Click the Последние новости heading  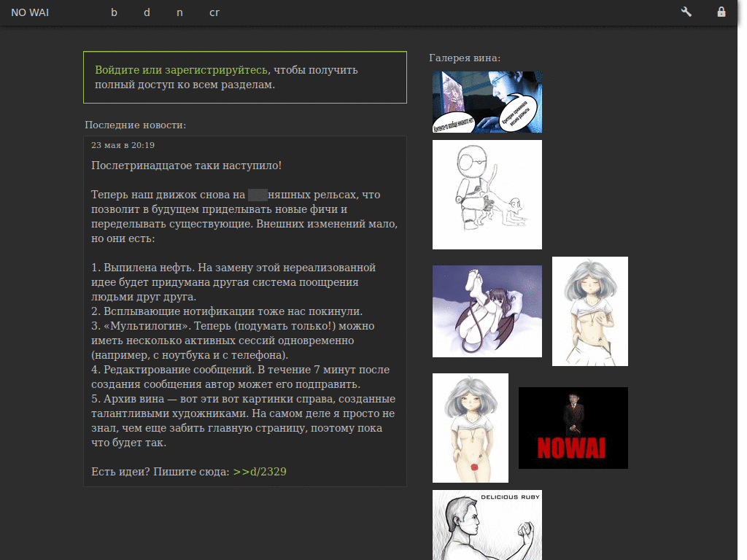pos(135,125)
